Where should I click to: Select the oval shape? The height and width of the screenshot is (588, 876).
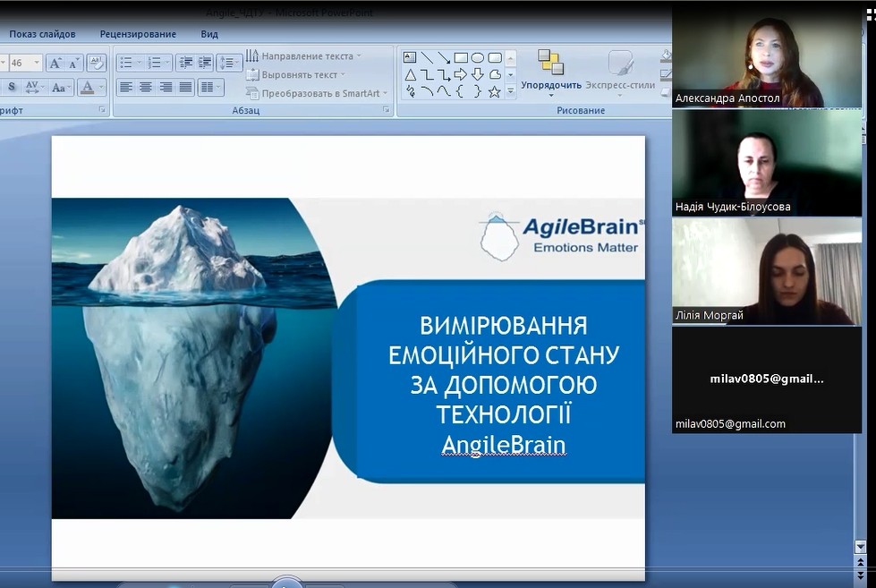point(478,57)
